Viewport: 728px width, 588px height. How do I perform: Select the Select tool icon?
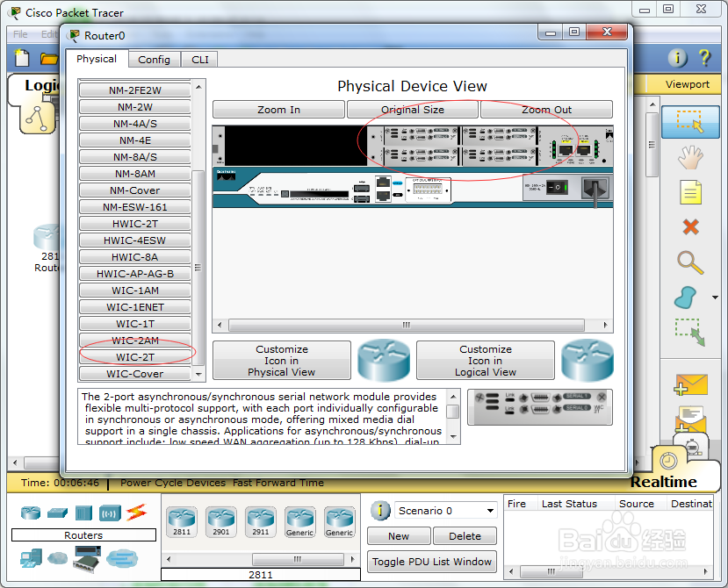pyautogui.click(x=690, y=122)
